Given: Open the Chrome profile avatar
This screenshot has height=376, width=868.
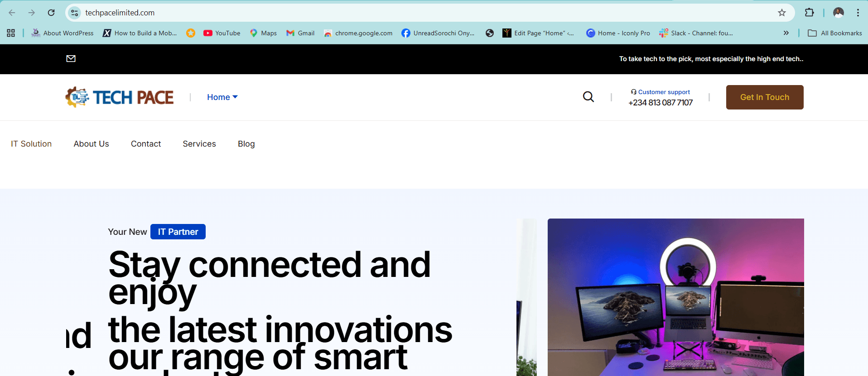Looking at the screenshot, I should point(839,13).
